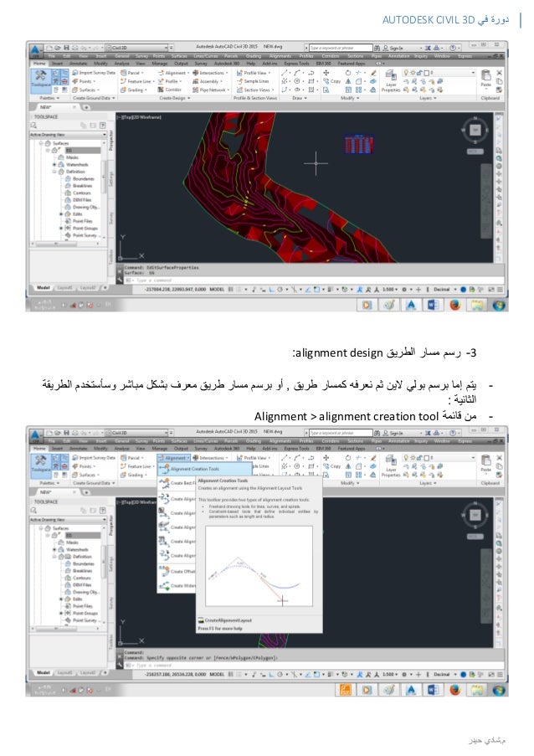The image size is (534, 756).
Task: Open Firefox from upper screenshot taskbar
Action: point(454,305)
